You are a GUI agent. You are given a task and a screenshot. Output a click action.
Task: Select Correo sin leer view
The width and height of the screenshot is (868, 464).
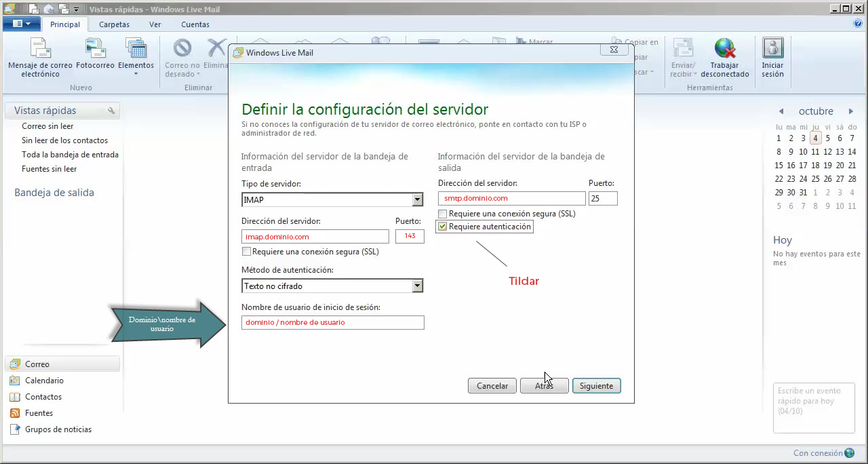coord(47,126)
